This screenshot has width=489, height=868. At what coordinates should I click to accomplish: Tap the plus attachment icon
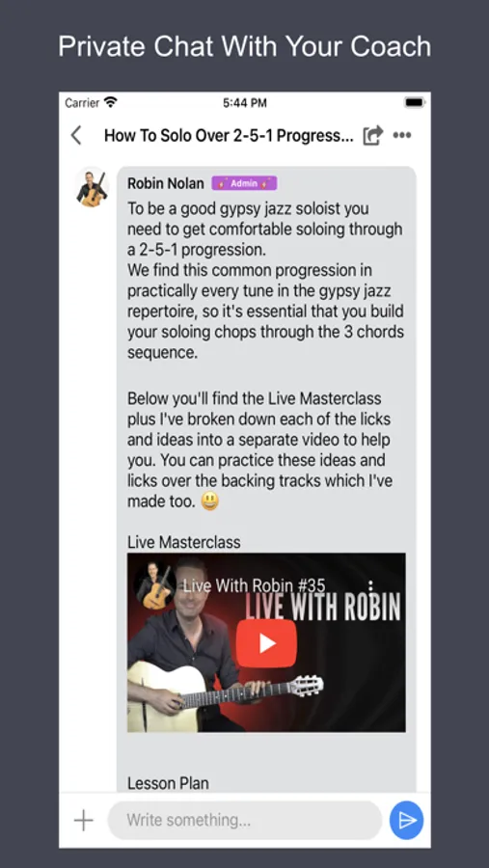coord(84,820)
